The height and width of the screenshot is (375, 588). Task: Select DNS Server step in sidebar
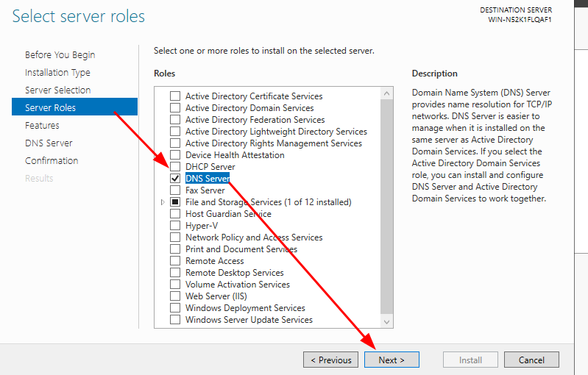point(49,143)
